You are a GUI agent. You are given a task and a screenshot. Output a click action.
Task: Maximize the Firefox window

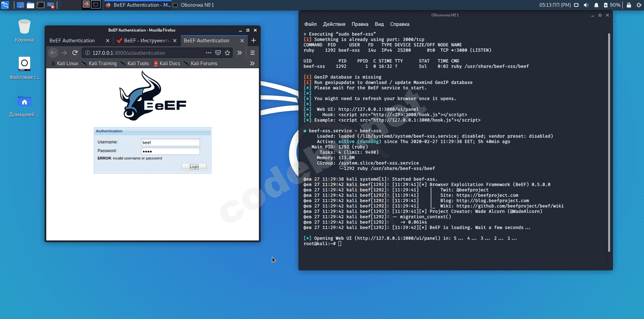[x=248, y=30]
